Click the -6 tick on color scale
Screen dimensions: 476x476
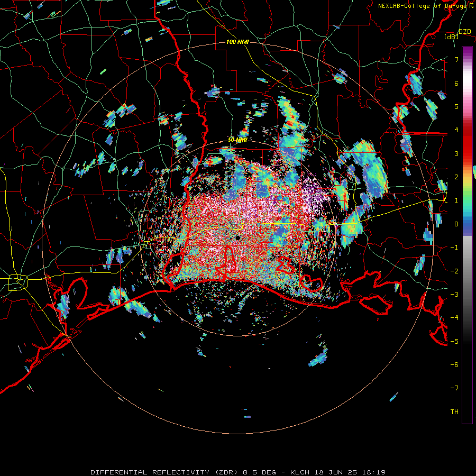point(454,365)
